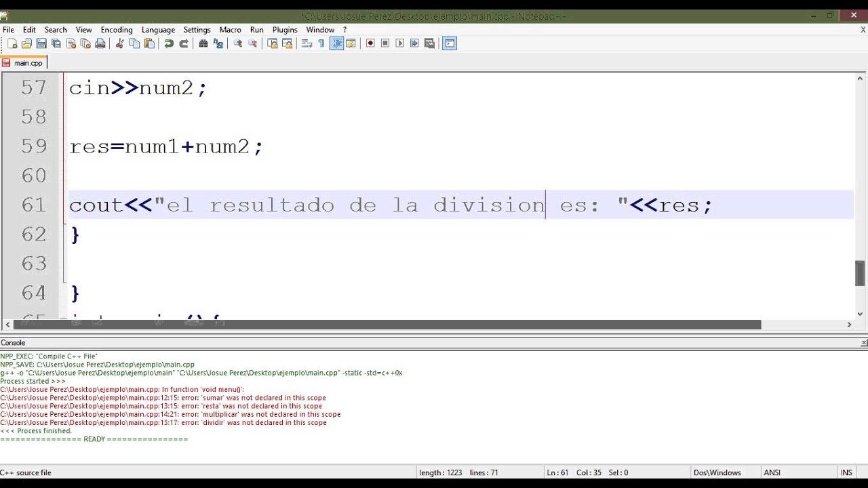Image resolution: width=868 pixels, height=488 pixels.
Task: Toggle synchronize horizontal scrolling icon
Action: click(x=288, y=43)
